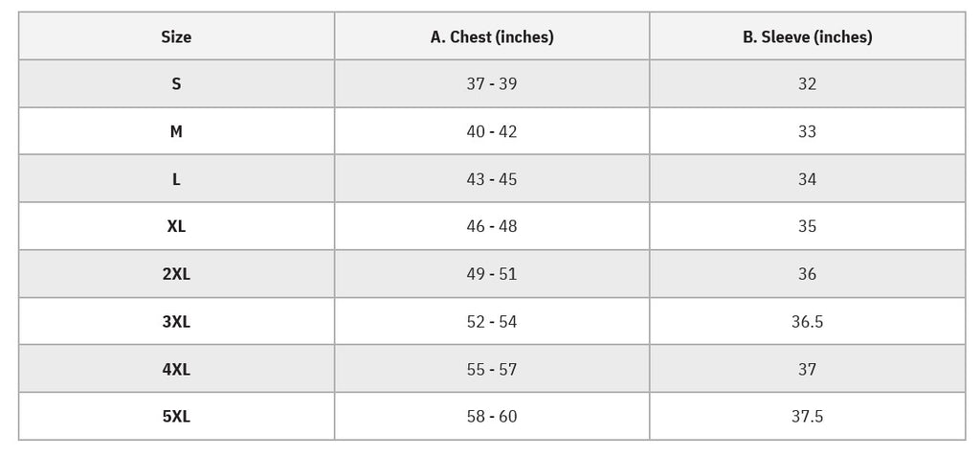Click the B. Sleeve (inches) header
This screenshot has height=457, width=980.
[x=807, y=37]
